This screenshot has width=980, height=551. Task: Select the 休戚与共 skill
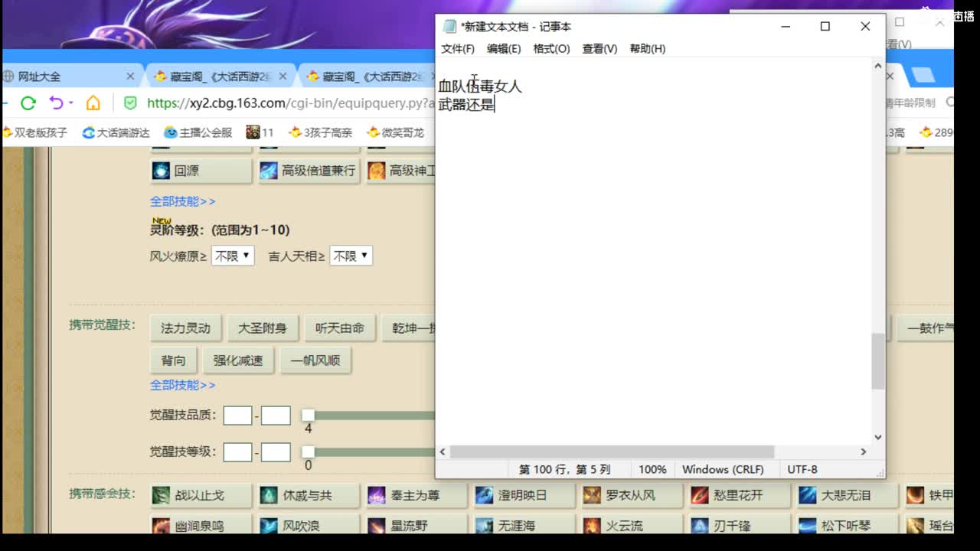(309, 495)
